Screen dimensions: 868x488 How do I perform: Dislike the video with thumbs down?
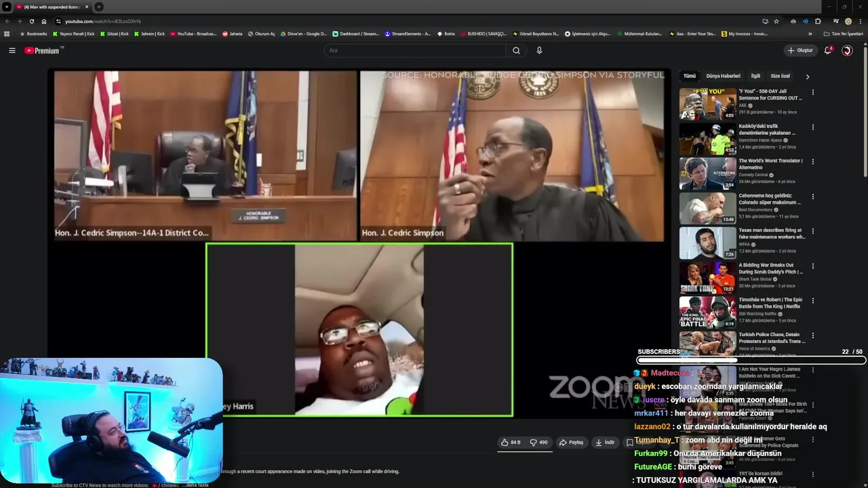[538, 443]
